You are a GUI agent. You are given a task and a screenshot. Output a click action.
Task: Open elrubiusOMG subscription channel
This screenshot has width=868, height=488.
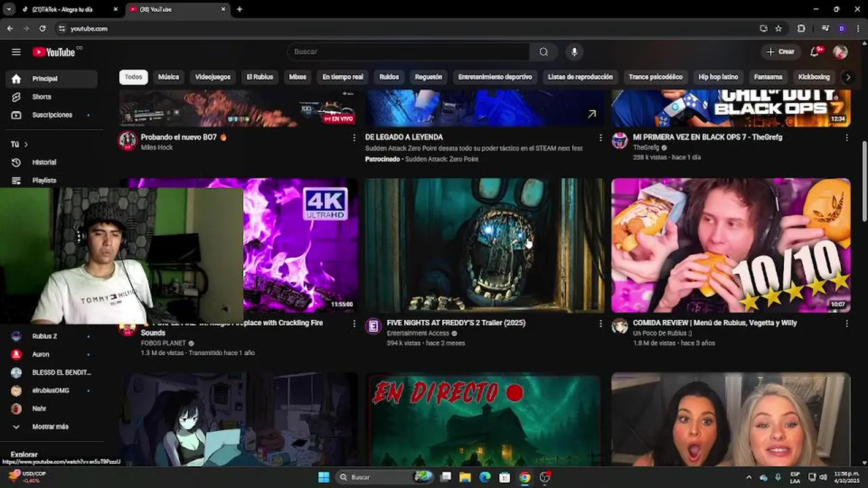tap(52, 391)
